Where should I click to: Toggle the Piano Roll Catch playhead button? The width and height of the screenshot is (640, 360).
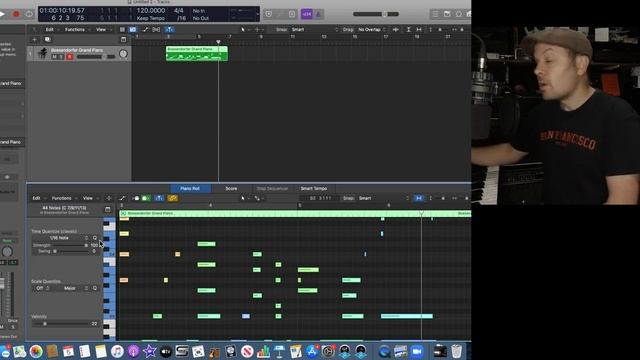(159, 198)
